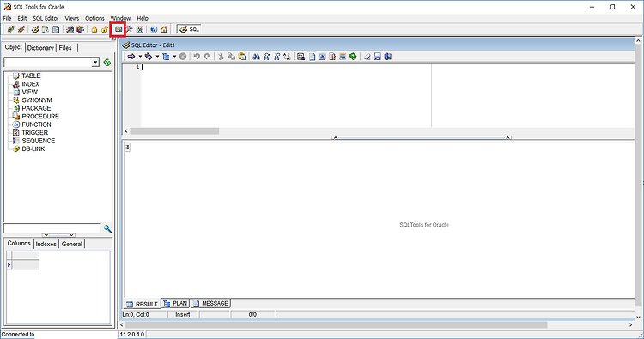
Task: Switch to the Dictionary tab
Action: (40, 48)
